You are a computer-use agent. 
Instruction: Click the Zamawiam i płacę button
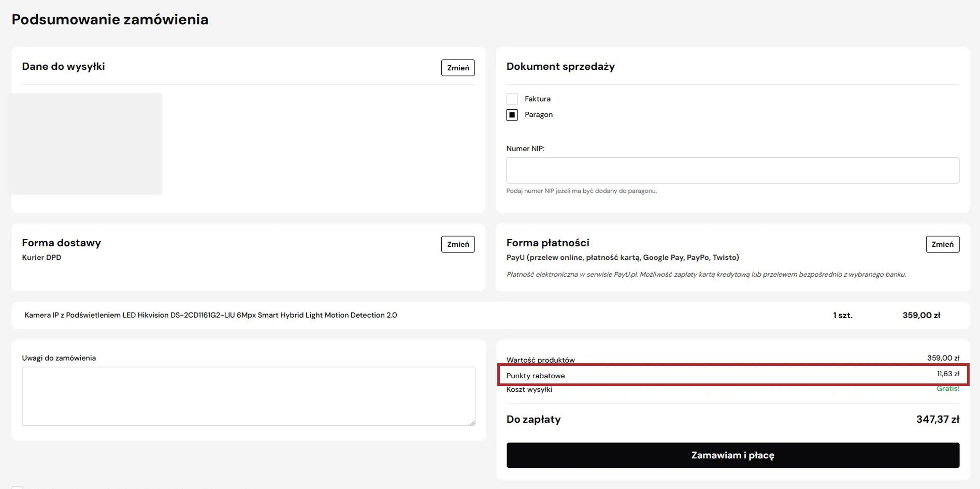tap(732, 455)
